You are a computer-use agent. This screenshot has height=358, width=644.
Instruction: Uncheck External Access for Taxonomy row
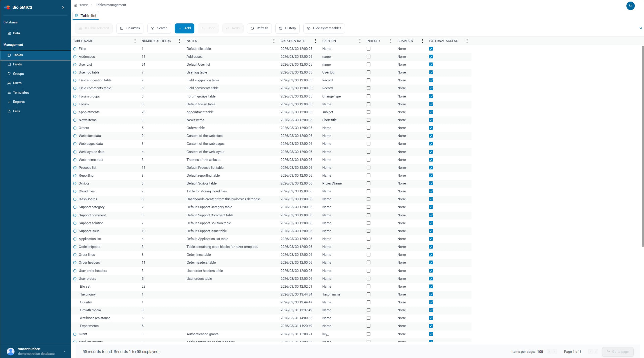point(431,295)
